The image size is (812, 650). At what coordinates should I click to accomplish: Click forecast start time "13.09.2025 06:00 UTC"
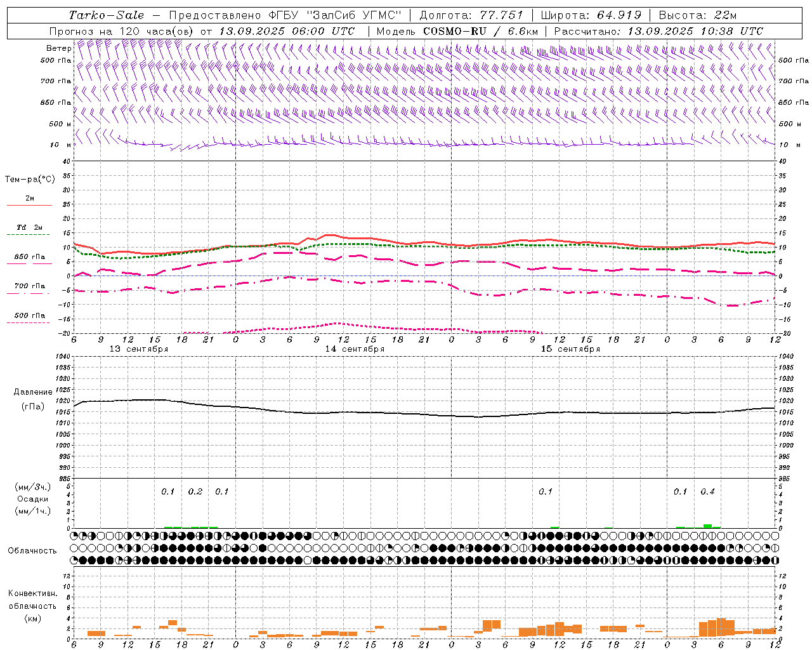pos(287,31)
